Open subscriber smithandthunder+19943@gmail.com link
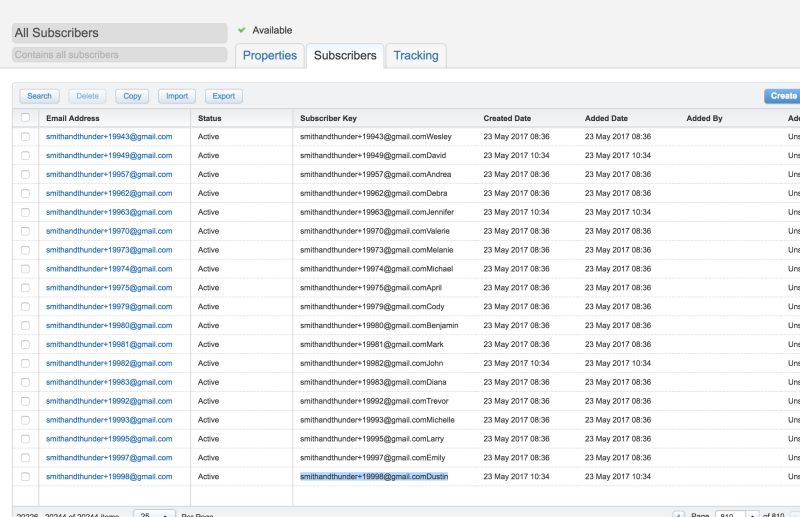Image resolution: width=800 pixels, height=517 pixels. [109, 137]
